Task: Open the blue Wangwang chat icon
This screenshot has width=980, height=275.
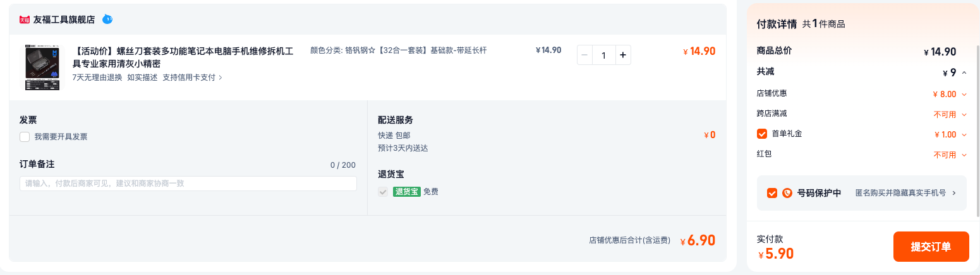Action: (x=107, y=20)
